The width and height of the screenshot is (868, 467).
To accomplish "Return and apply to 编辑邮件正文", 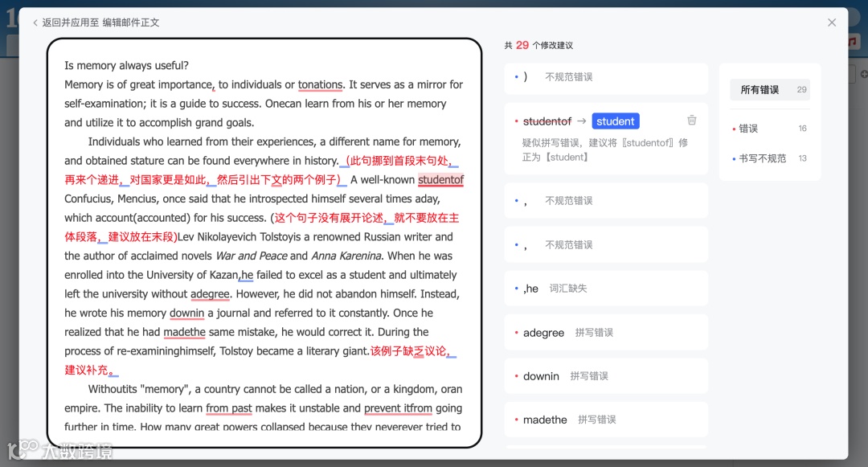I will (x=100, y=23).
